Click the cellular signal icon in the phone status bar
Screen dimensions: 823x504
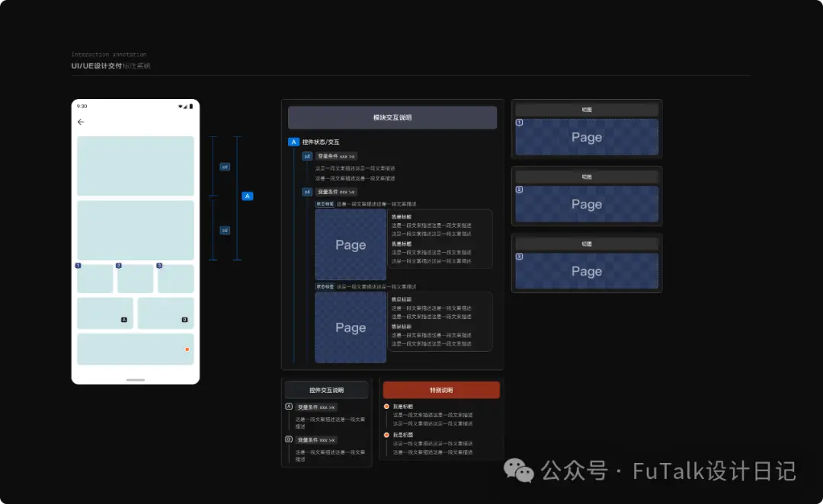click(x=185, y=107)
